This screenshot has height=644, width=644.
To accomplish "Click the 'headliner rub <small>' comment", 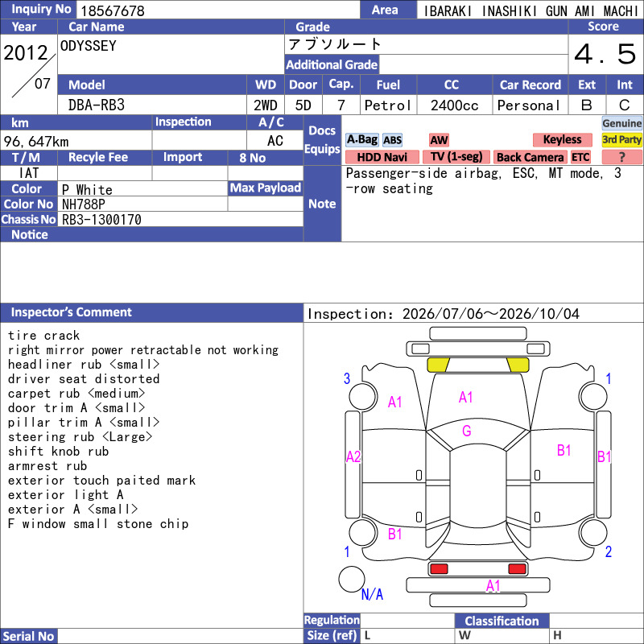I will click(84, 365).
